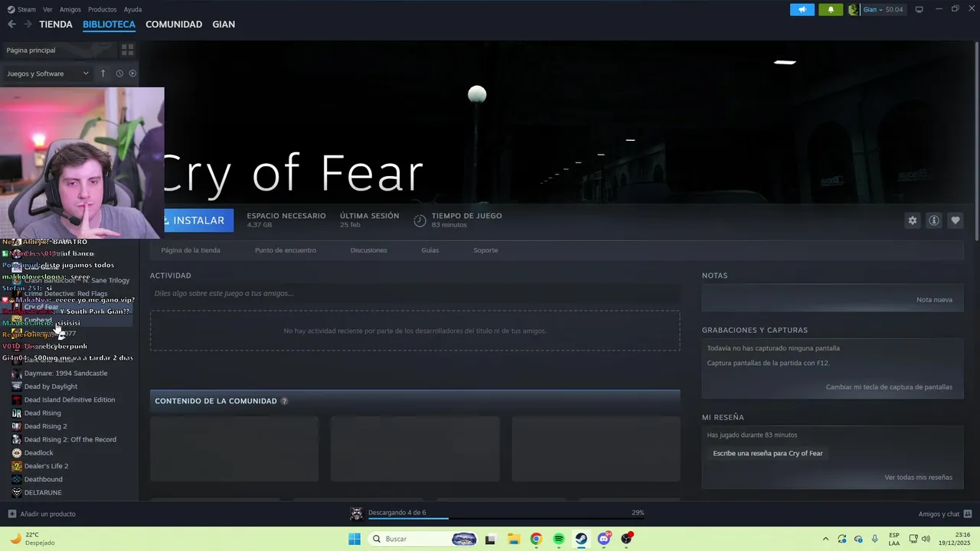Click the taskbar Buscar search box
The width and height of the screenshot is (980, 551).
coord(423,539)
